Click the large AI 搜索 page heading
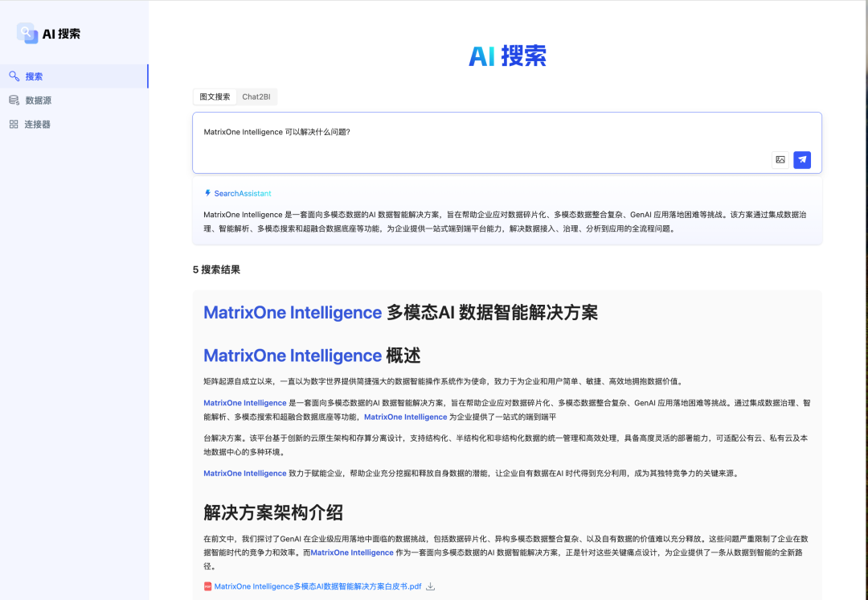The image size is (868, 600). pos(507,56)
